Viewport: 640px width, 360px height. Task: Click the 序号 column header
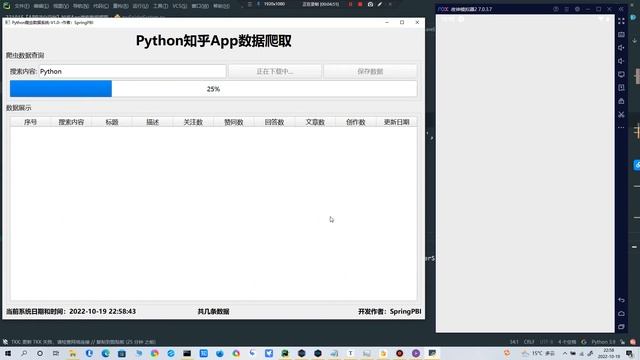tap(30, 122)
